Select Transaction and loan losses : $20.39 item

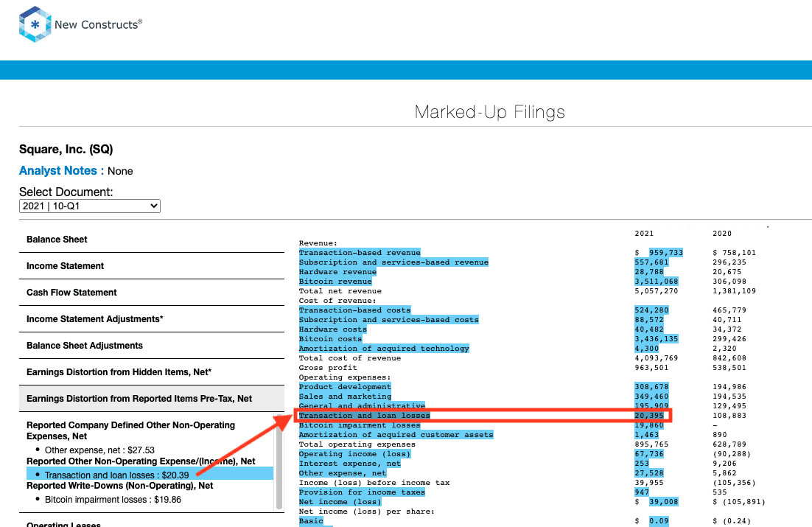(x=150, y=475)
